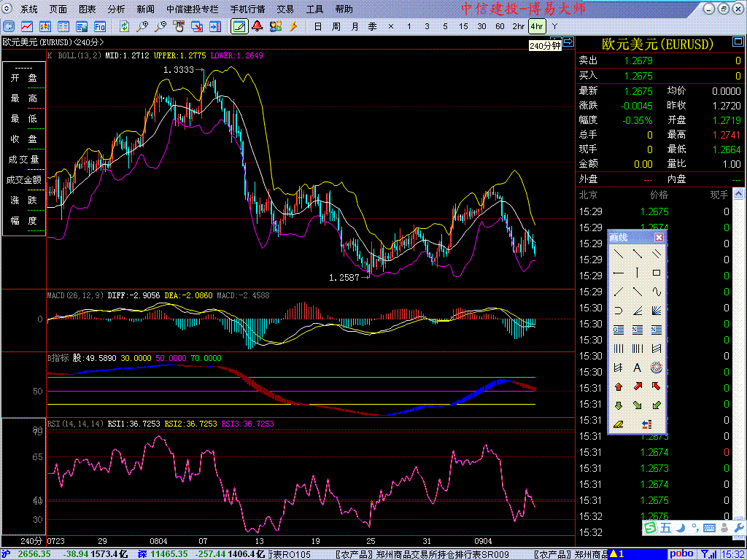The width and height of the screenshot is (747, 560).
Task: Switch to 4hr timeframe
Action: [x=536, y=26]
